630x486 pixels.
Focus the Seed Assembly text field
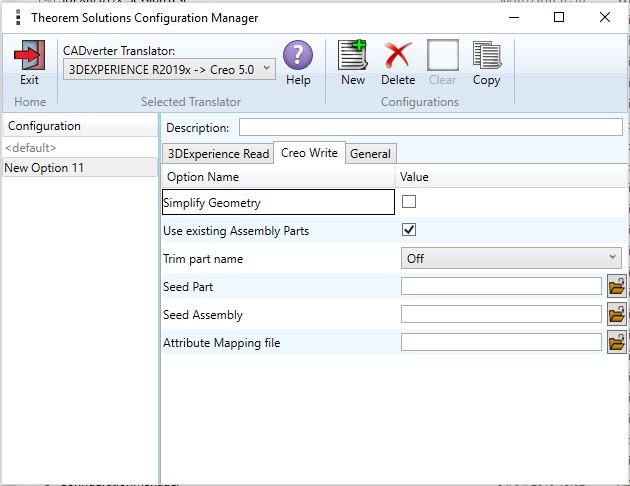click(x=501, y=314)
